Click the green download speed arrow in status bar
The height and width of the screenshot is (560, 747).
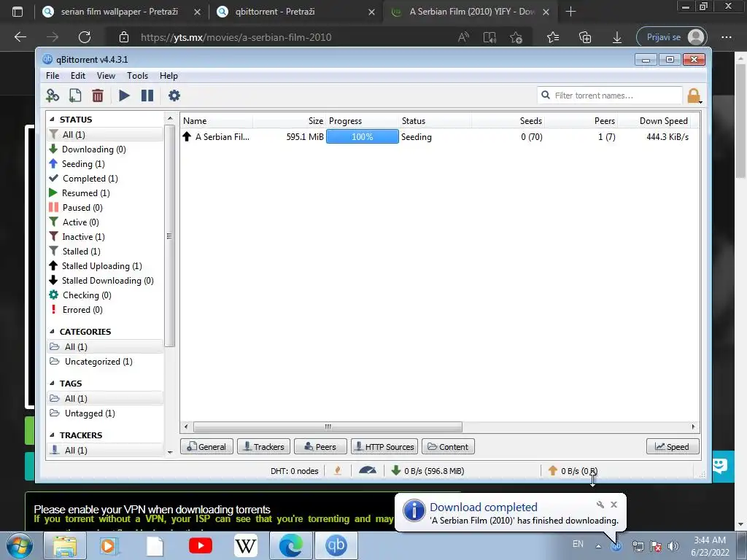click(395, 470)
